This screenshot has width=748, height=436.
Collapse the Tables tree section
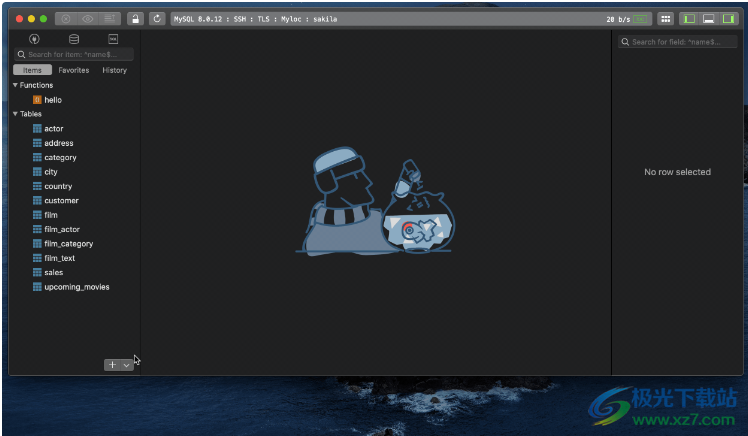click(16, 114)
